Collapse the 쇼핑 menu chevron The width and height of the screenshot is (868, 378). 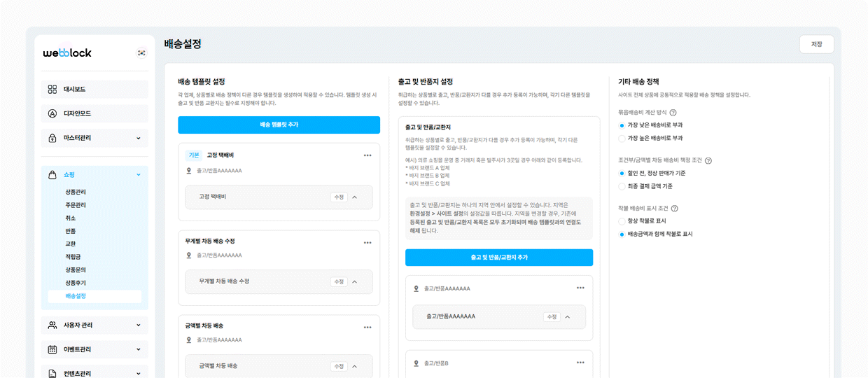coord(139,174)
